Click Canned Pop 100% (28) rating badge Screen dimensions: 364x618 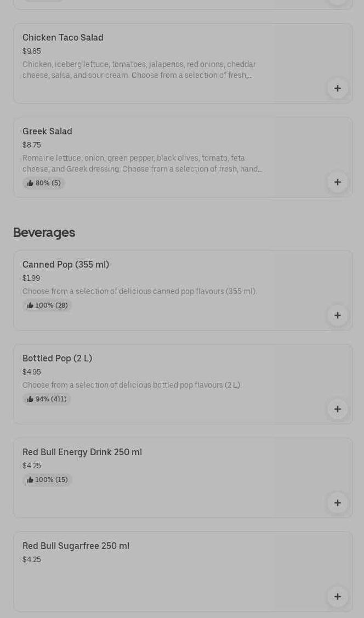47,305
